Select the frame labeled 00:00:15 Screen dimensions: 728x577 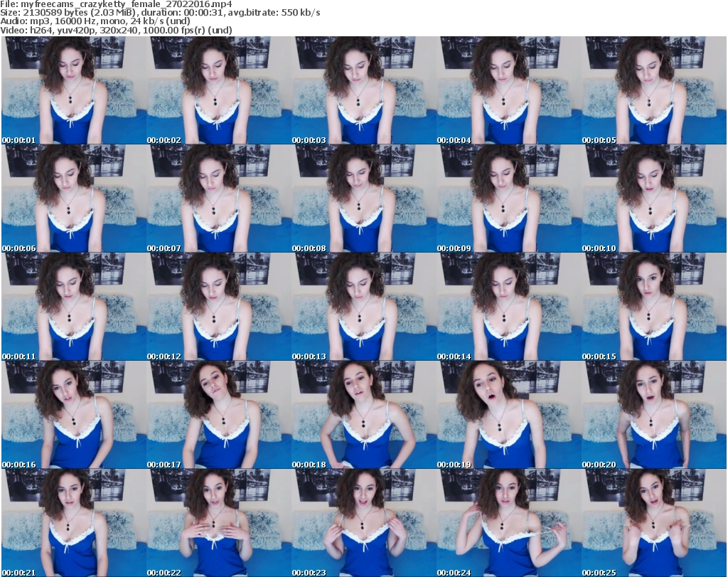[x=653, y=307]
